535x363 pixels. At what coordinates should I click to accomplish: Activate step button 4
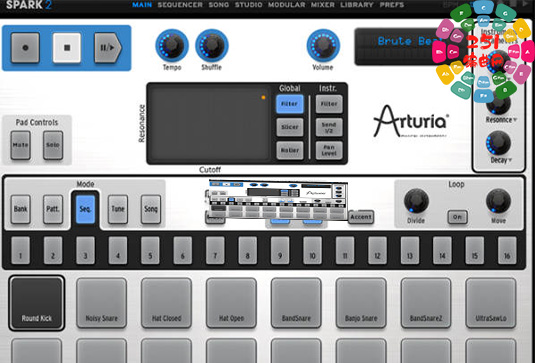pyautogui.click(x=118, y=251)
